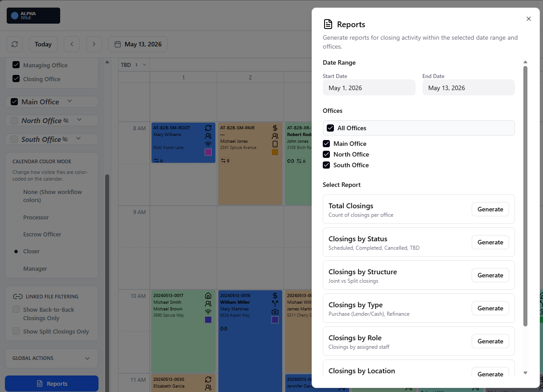This screenshot has height=392, width=543.
Task: Click the dollar icon on the 20260513-0018 card
Action: [275, 296]
